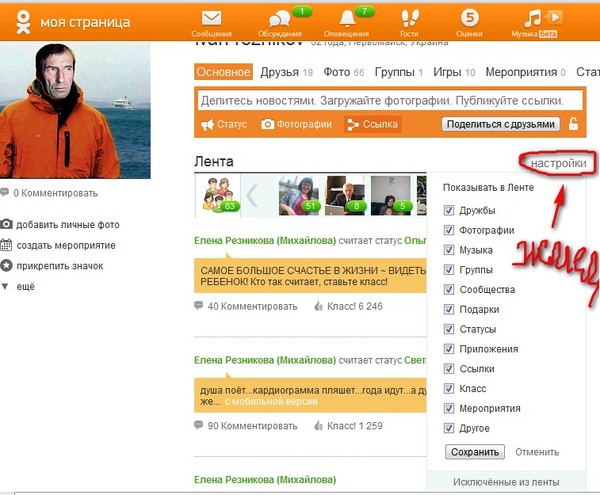Click the Odnoklassniki logo icon
The width and height of the screenshot is (600, 495).
[x=23, y=22]
